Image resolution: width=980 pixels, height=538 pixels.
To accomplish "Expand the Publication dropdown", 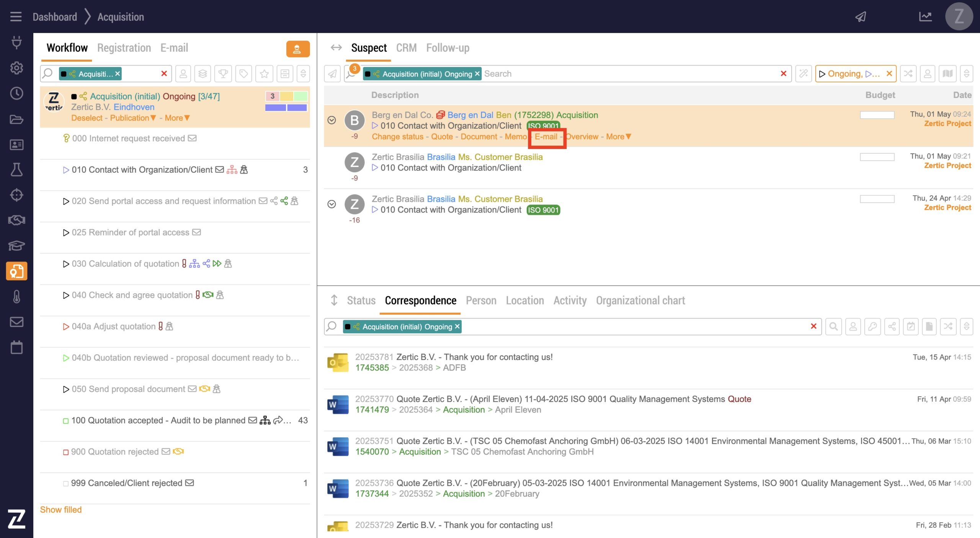I will tap(133, 118).
